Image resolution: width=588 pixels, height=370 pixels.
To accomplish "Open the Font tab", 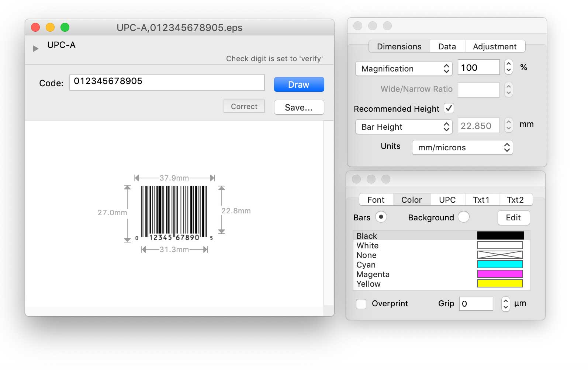I will coord(376,200).
